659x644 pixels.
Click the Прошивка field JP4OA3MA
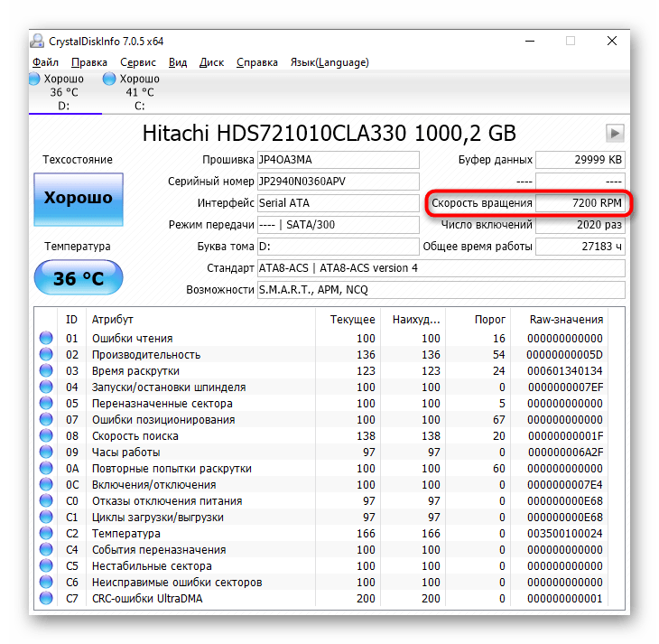339,160
